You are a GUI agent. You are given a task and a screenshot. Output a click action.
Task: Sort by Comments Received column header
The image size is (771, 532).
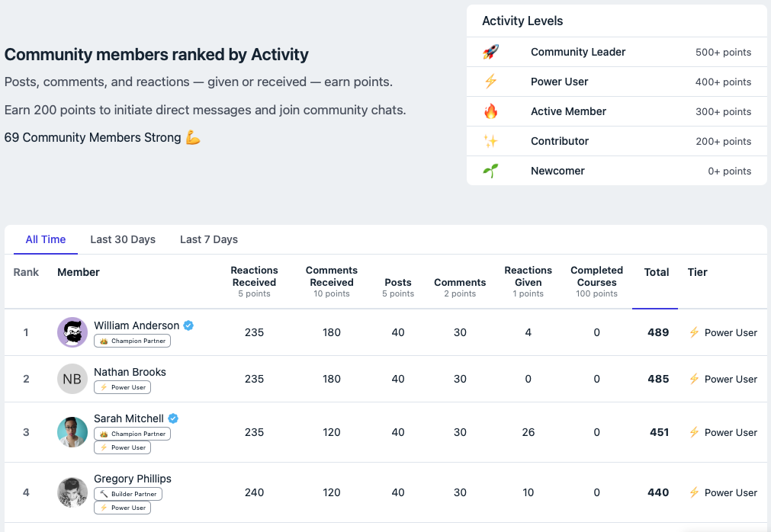[x=332, y=281]
